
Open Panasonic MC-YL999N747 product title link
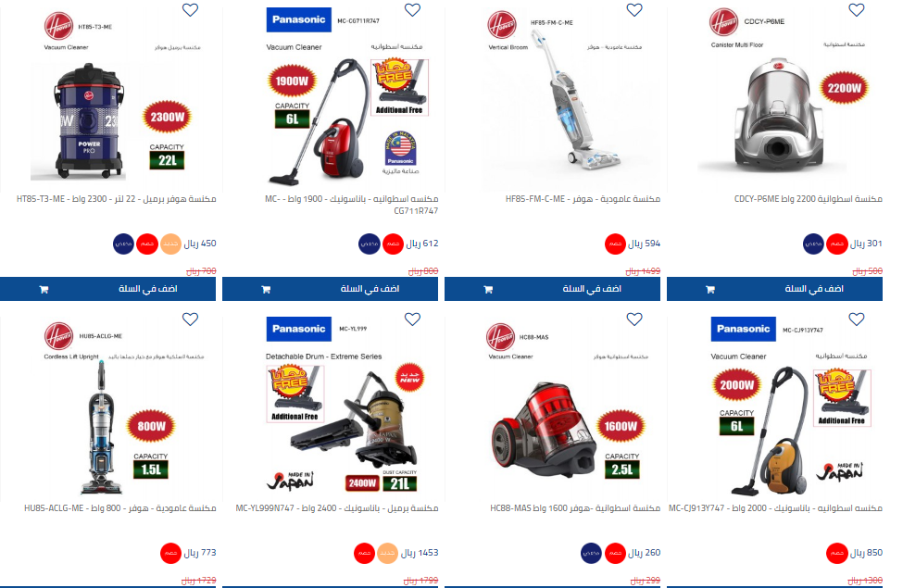coord(337,508)
